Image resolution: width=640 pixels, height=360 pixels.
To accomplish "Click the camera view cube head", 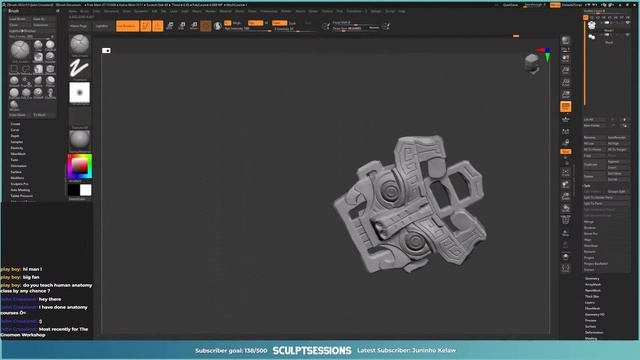I will tap(532, 64).
